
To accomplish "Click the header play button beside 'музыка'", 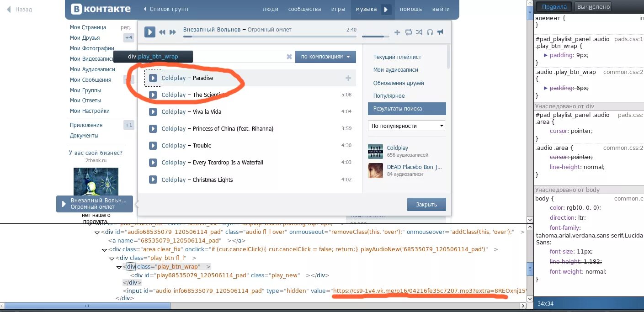I will click(386, 9).
